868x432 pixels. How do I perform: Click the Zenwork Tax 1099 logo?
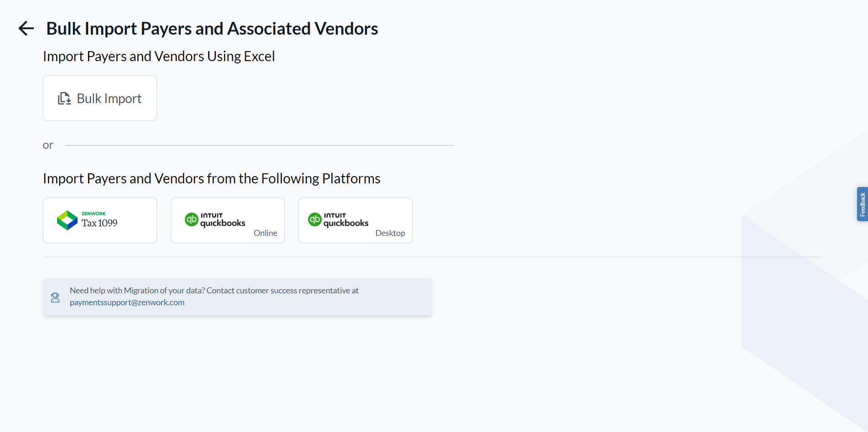pos(87,220)
